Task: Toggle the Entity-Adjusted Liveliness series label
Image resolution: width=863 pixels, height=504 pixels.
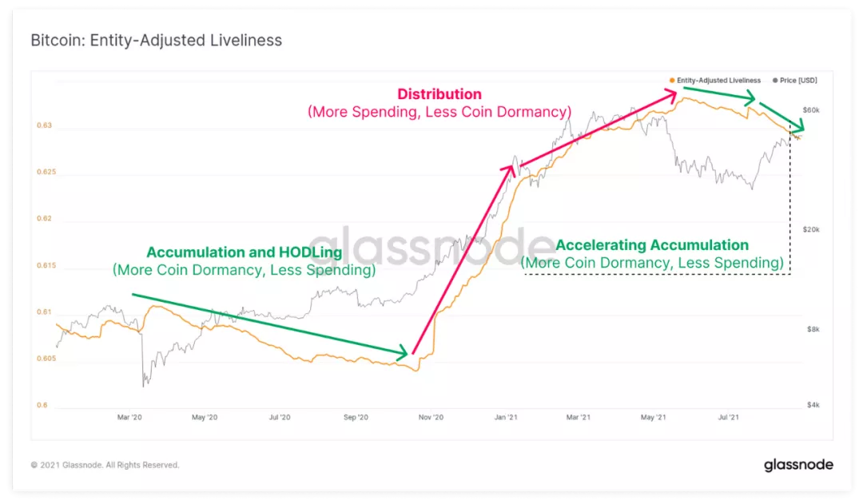Action: pos(718,80)
